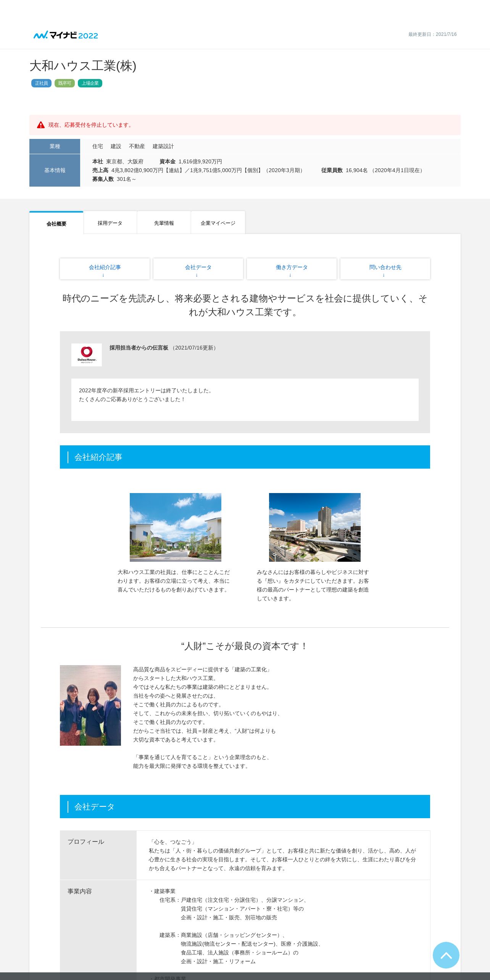Click the 上場企業 tag badge
Screen dimensions: 490x980
[x=90, y=83]
